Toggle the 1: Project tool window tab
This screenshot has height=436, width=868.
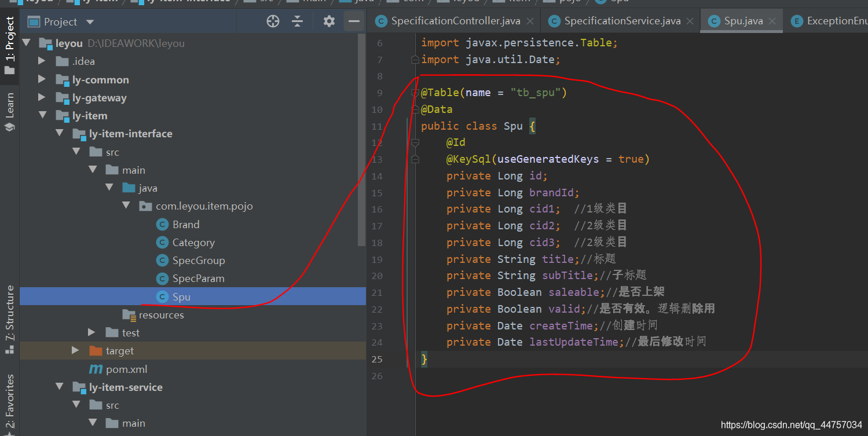click(x=9, y=46)
